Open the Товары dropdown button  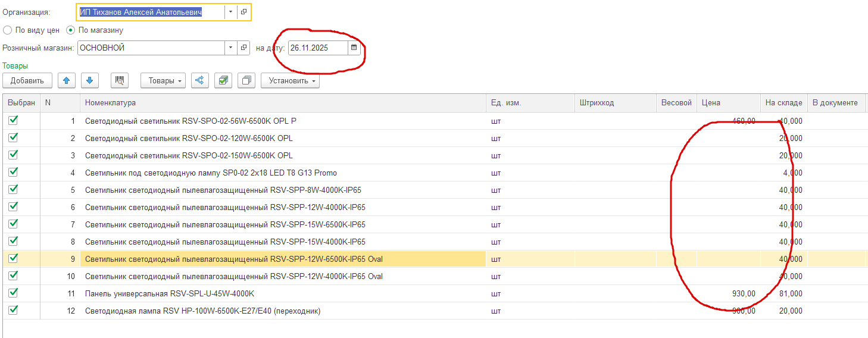pyautogui.click(x=163, y=80)
